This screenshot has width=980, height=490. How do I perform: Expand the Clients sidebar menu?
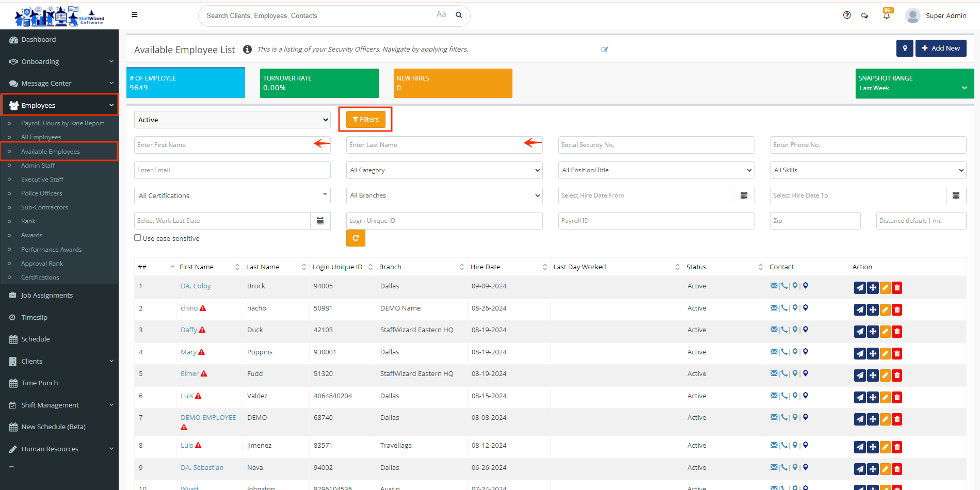(x=59, y=361)
